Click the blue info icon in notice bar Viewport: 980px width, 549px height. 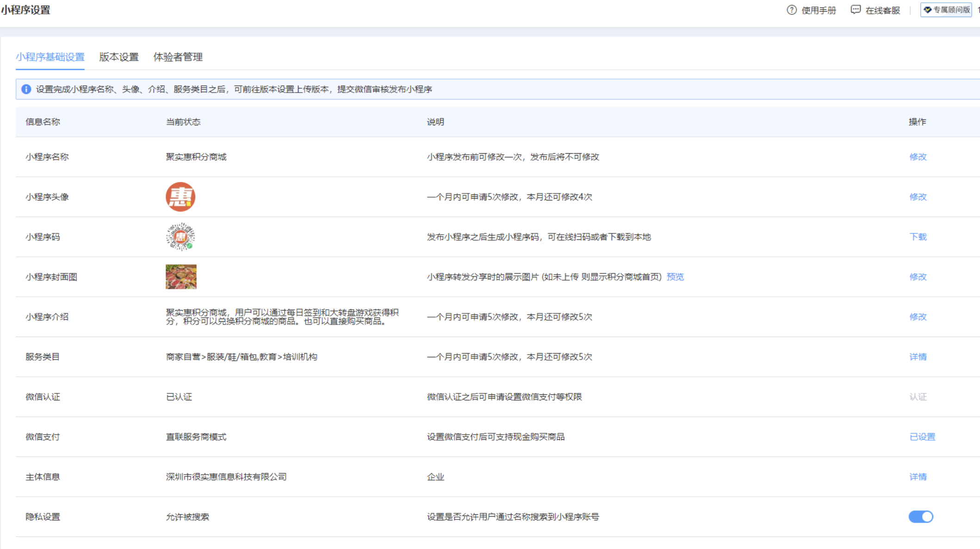(x=26, y=89)
